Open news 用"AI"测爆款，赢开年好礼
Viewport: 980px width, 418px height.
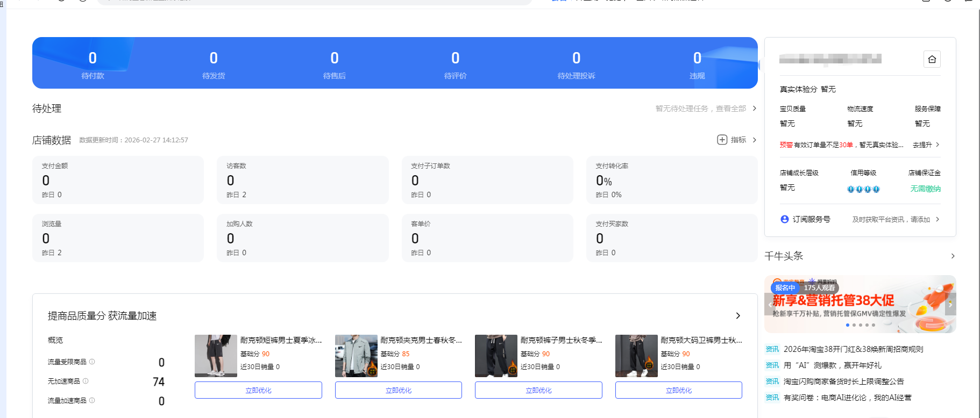click(x=833, y=365)
